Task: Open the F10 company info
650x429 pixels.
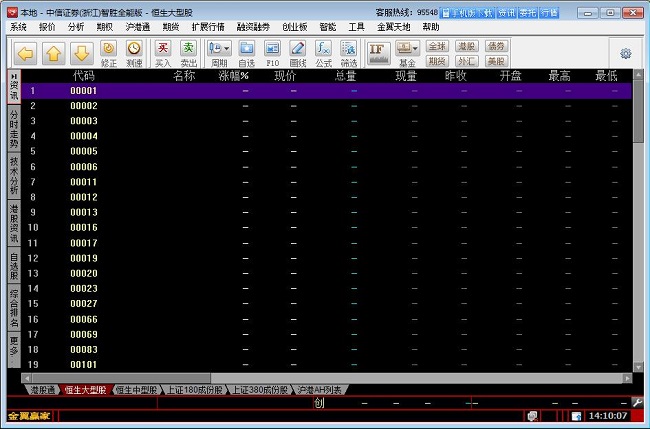Action: pos(272,54)
